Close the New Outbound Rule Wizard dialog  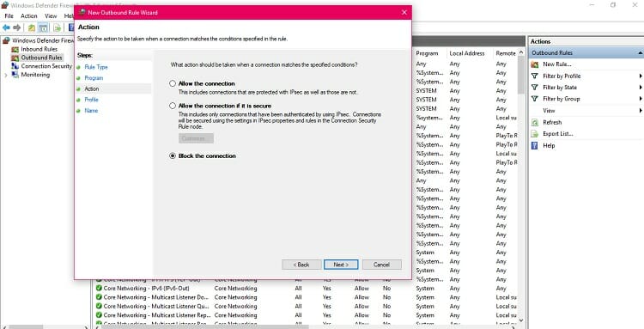[x=404, y=12]
